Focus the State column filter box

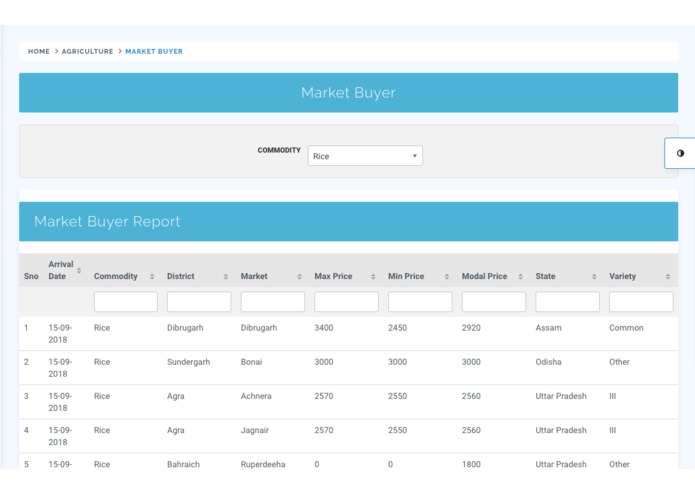pos(567,302)
